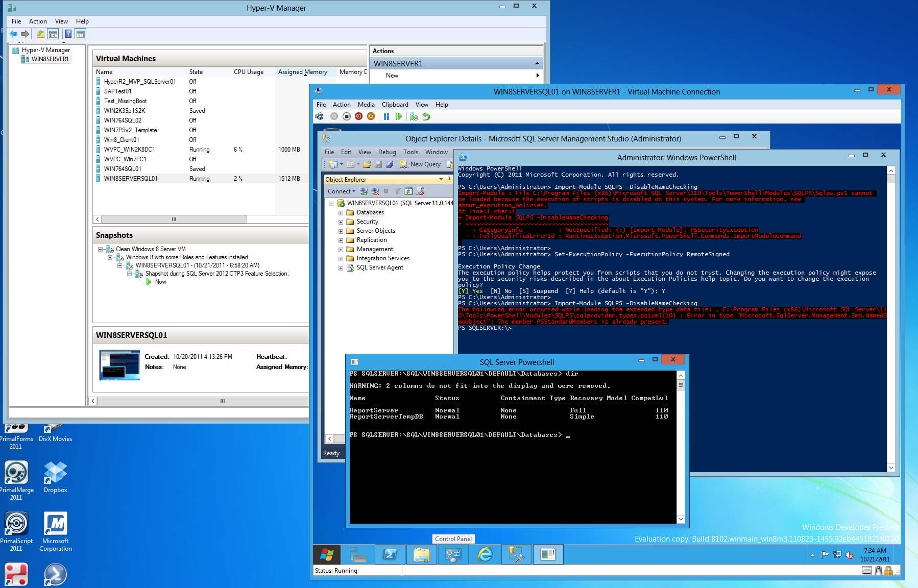Open Media menu in VM Connection window
This screenshot has height=588, width=918.
coord(366,105)
